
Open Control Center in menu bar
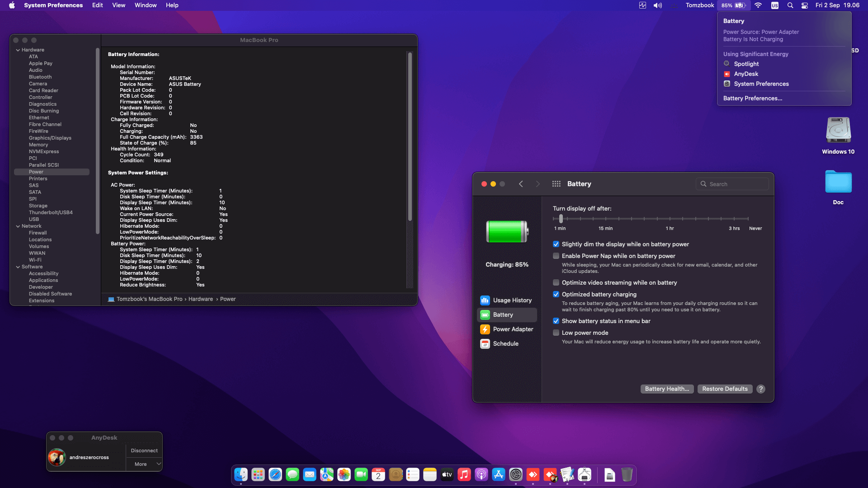click(805, 5)
